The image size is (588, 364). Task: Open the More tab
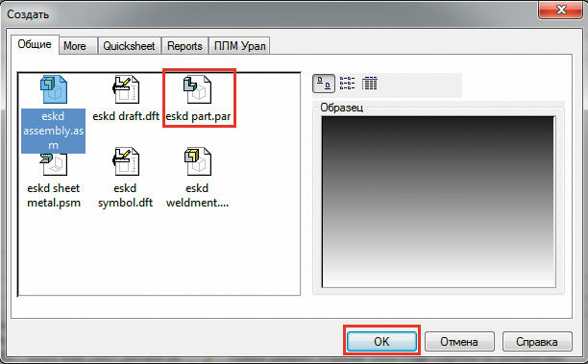point(75,46)
